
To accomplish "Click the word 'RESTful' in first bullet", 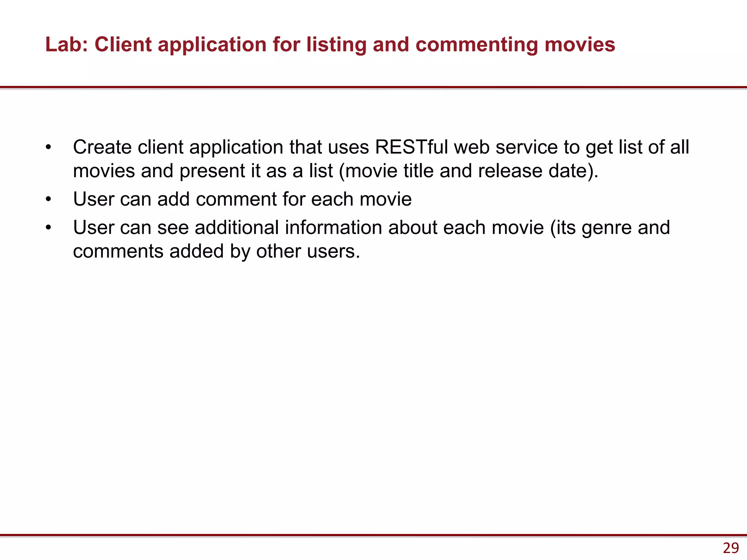I will (x=411, y=147).
